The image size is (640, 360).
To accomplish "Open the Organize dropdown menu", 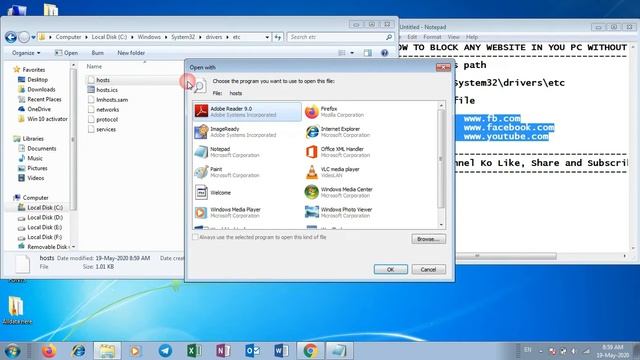I will (26, 53).
